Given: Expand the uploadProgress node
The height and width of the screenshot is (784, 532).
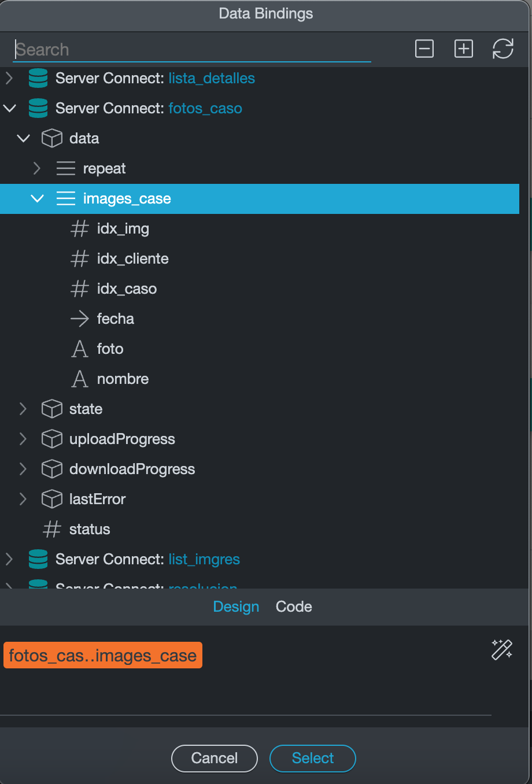Looking at the screenshot, I should point(23,439).
